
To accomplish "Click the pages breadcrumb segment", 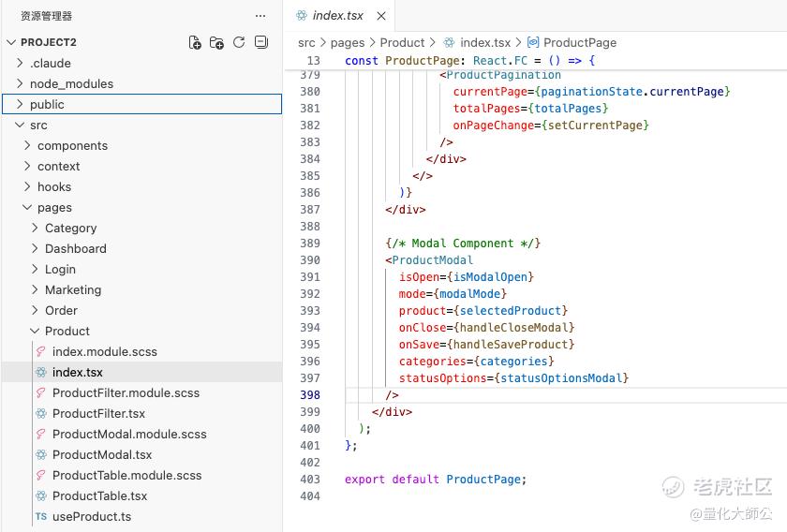I will tap(347, 42).
